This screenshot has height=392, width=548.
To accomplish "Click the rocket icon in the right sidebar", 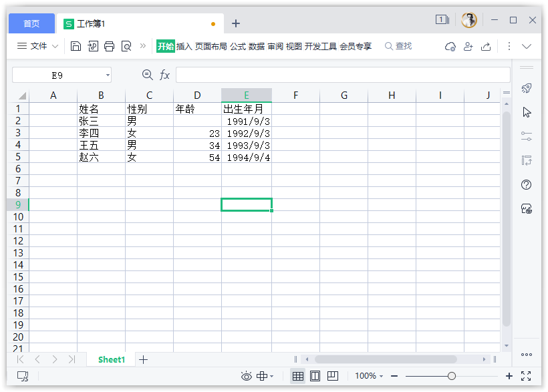I will pos(527,89).
